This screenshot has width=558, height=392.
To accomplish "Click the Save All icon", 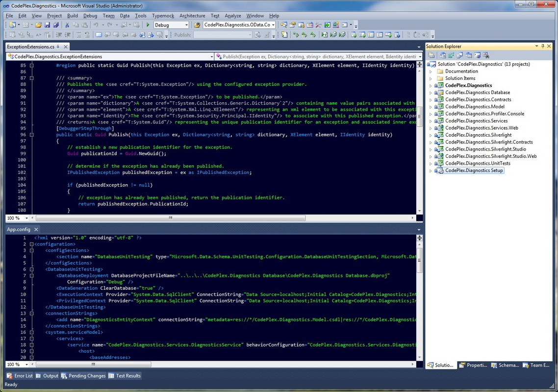I will click(56, 25).
